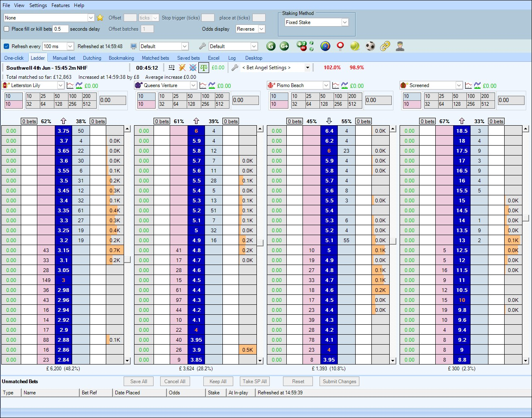Click the Cancel All button
The width and height of the screenshot is (532, 418).
[x=175, y=382]
